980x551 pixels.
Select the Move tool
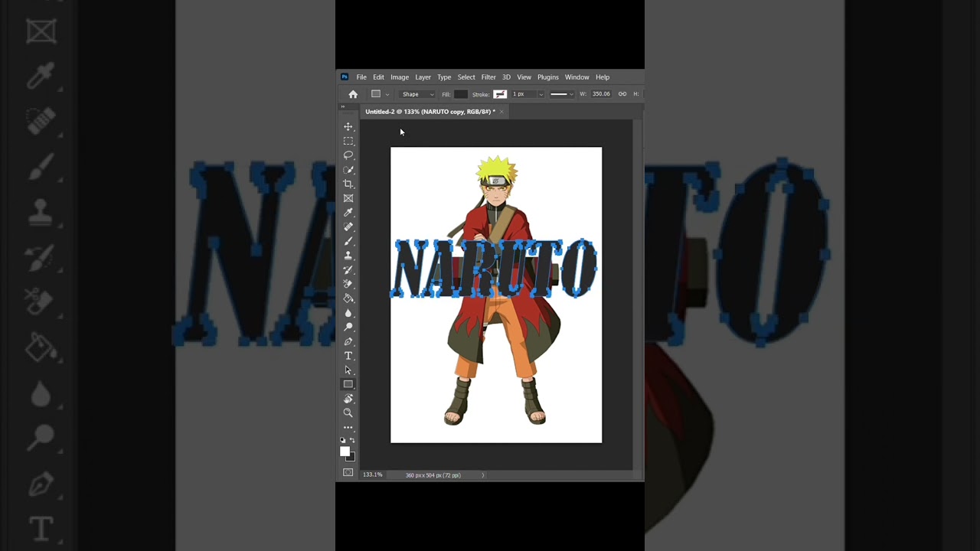tap(348, 127)
